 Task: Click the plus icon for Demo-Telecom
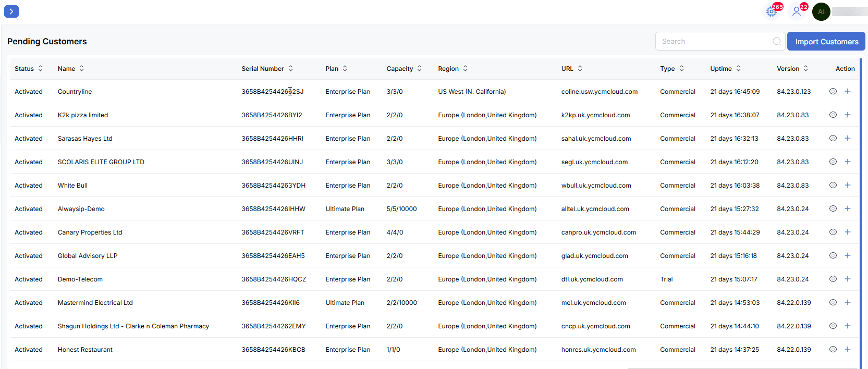848,279
